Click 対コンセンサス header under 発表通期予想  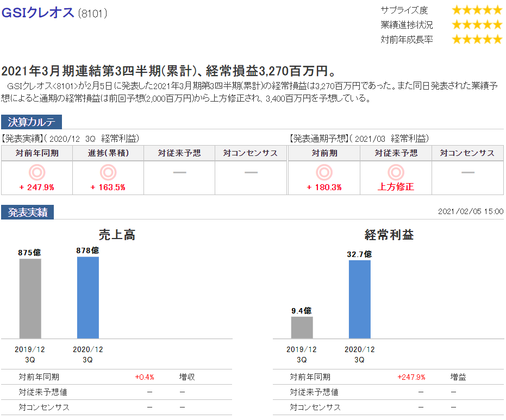click(467, 153)
